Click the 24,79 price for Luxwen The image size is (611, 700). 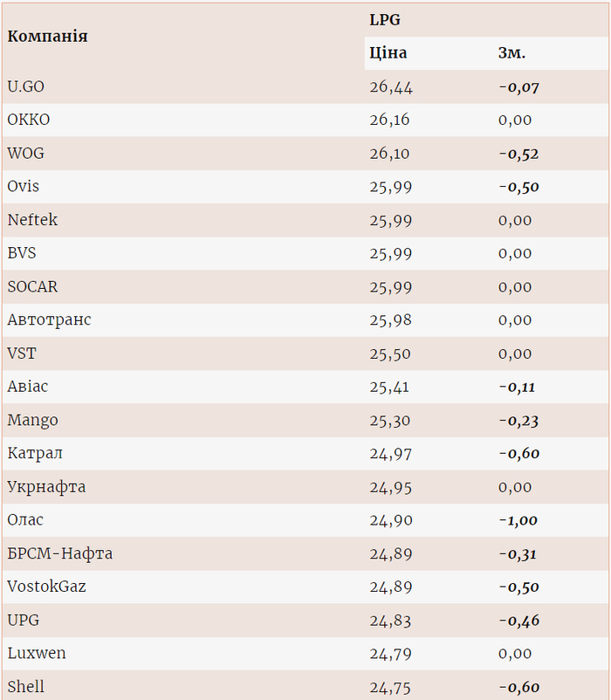pos(390,653)
